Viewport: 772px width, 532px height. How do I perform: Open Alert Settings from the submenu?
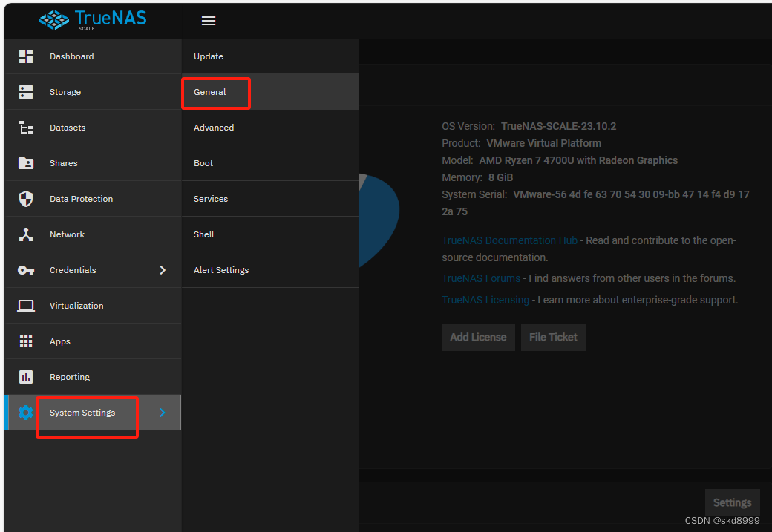click(270, 270)
